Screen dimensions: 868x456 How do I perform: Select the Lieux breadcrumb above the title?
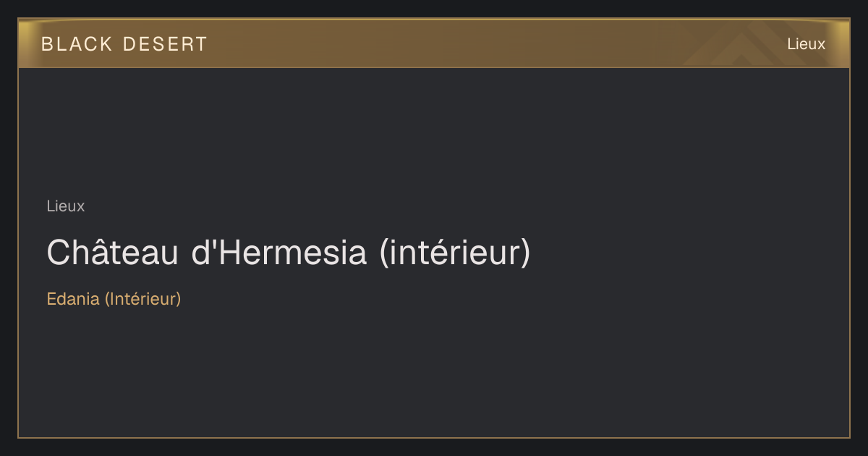click(x=66, y=206)
